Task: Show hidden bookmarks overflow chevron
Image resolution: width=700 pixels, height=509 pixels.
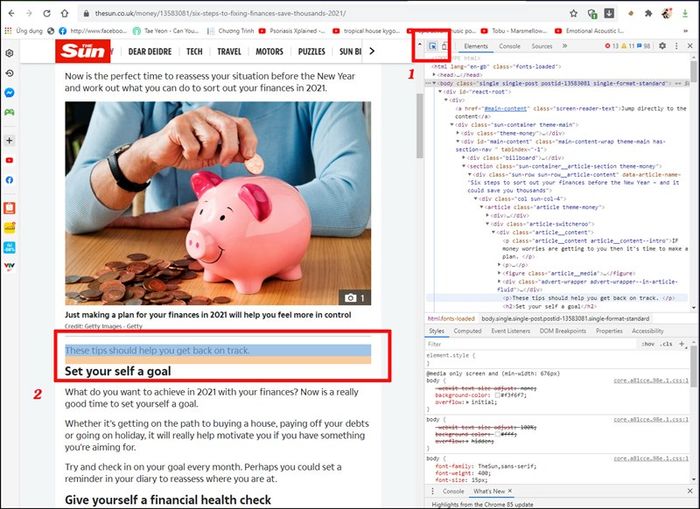Action: pos(686,31)
